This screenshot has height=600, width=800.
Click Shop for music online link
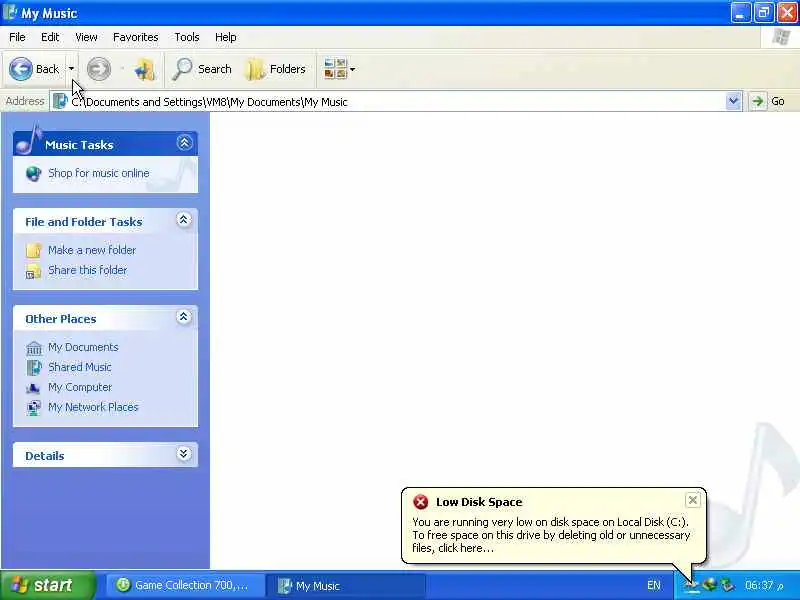(98, 173)
